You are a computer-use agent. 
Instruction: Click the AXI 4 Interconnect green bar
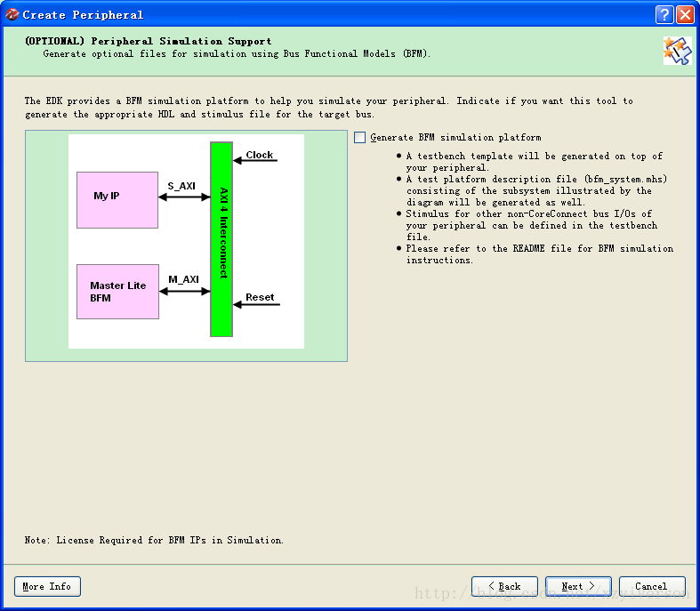coord(221,239)
